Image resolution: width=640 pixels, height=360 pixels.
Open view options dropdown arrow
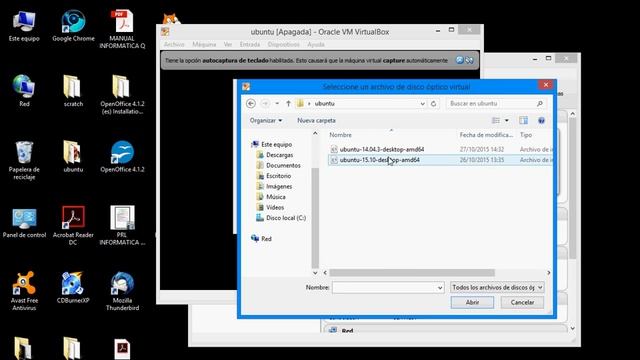coord(507,120)
